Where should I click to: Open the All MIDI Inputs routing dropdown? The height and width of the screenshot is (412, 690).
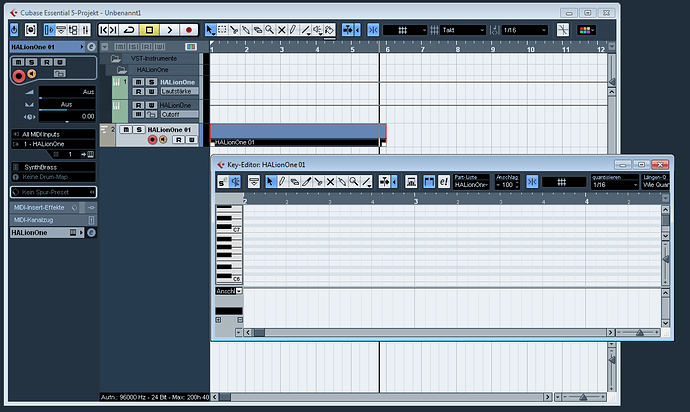click(x=53, y=134)
